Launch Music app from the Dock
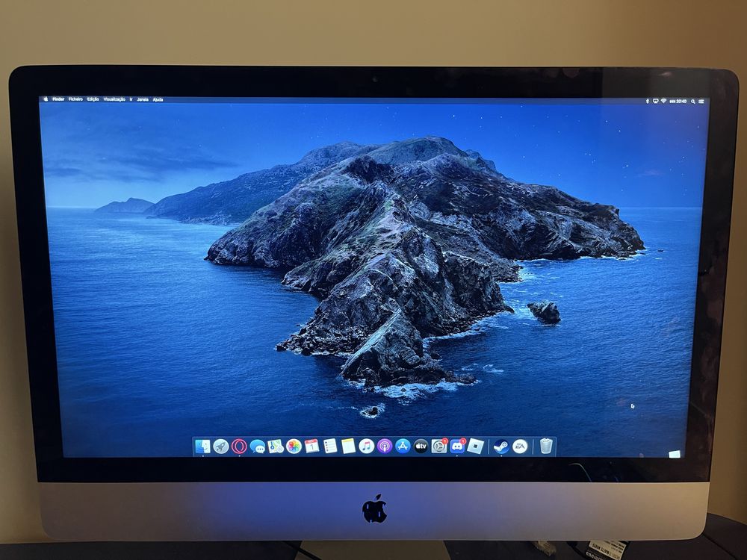Screen dimensions: 747x560 [366, 447]
